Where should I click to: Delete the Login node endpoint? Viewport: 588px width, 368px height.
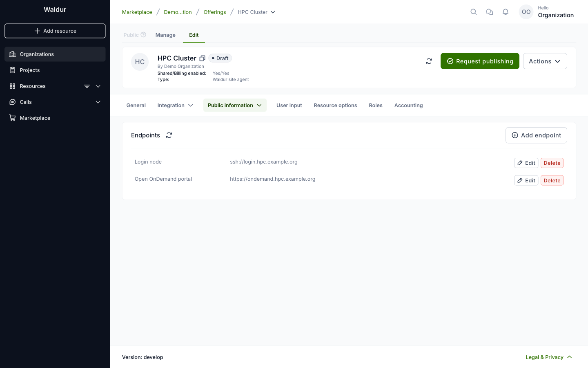552,163
